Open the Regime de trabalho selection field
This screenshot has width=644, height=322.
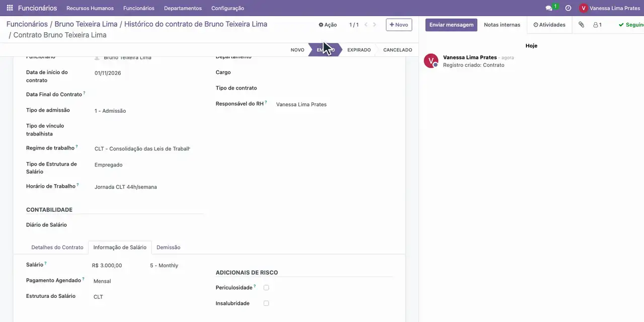[142, 149]
